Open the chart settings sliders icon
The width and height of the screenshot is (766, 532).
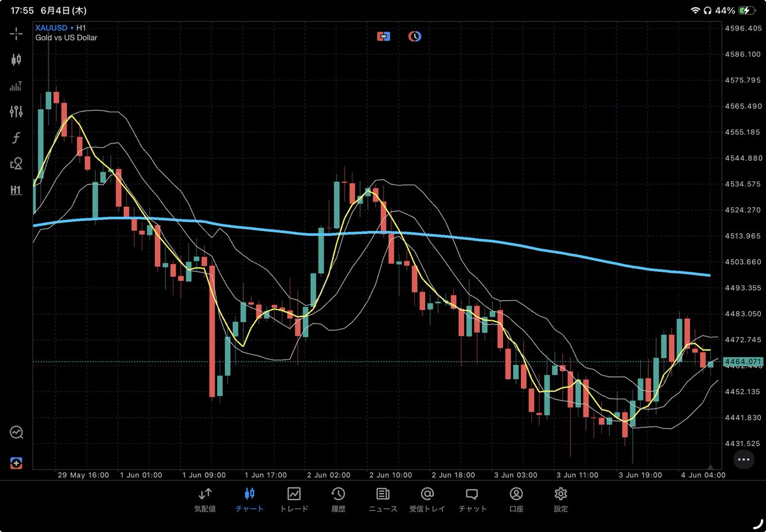(16, 112)
